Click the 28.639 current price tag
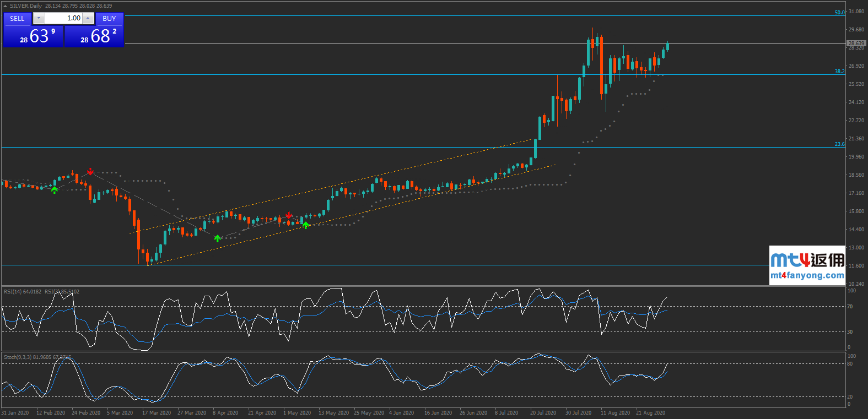 coord(855,43)
